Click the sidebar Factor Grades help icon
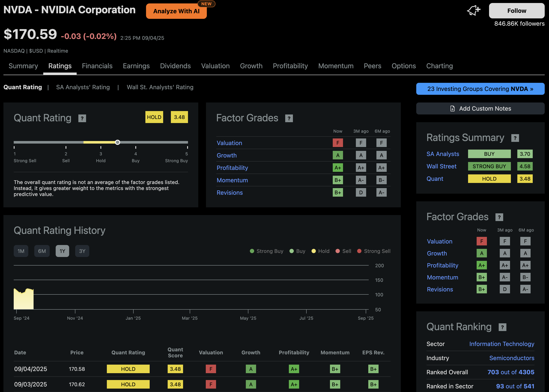 click(499, 217)
